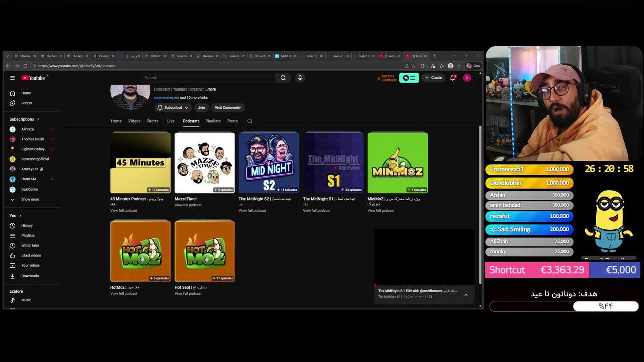The width and height of the screenshot is (644, 362).
Task: Expand the Subscriptions section header
Action: click(24, 119)
